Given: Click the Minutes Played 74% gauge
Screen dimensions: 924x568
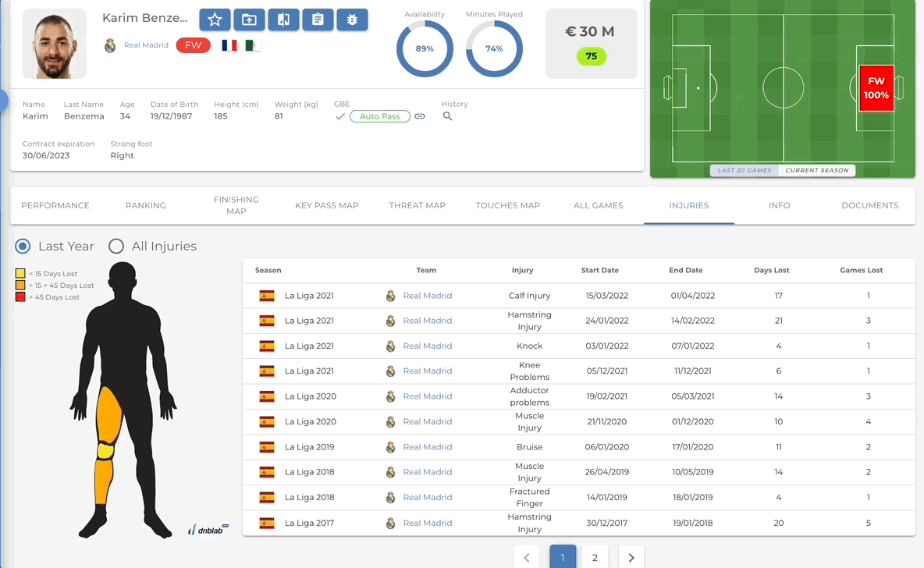Looking at the screenshot, I should pyautogui.click(x=494, y=49).
